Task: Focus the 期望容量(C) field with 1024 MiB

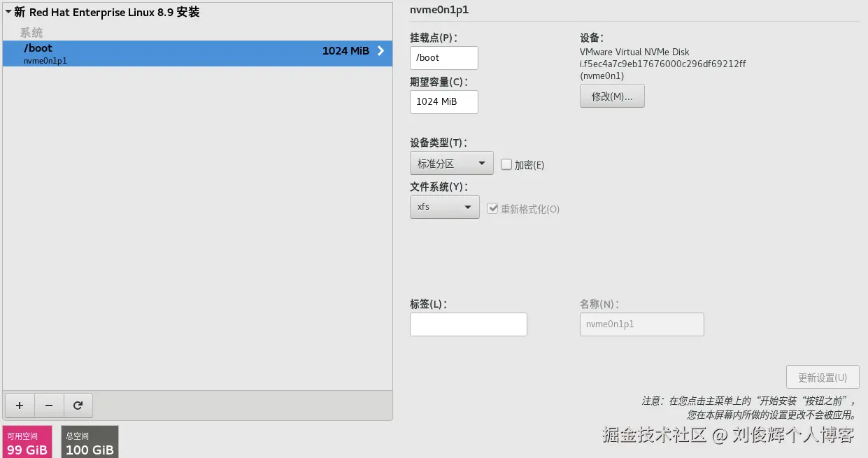Action: tap(444, 101)
